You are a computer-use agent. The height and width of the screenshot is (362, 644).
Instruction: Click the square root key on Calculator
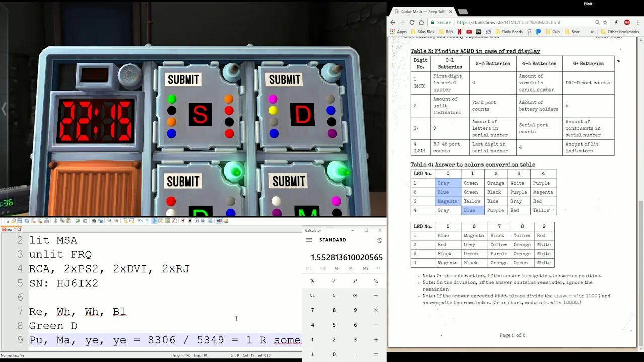(334, 281)
